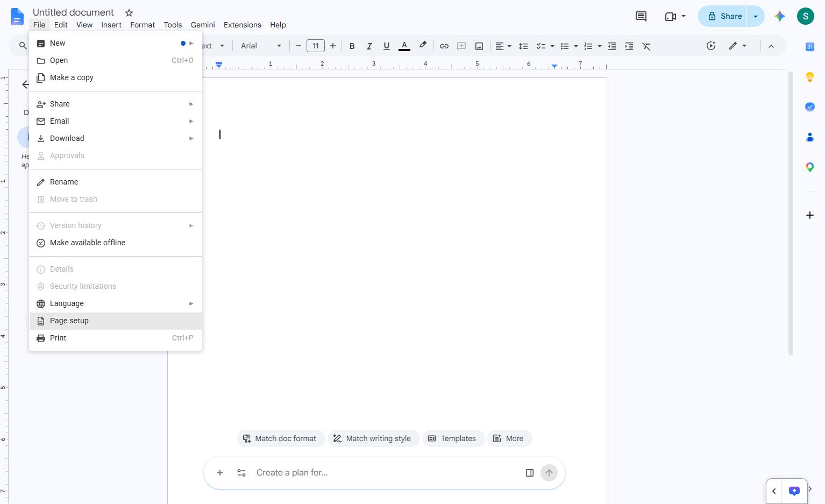Click the Gemini sparkle icon
The width and height of the screenshot is (825, 504).
click(780, 16)
